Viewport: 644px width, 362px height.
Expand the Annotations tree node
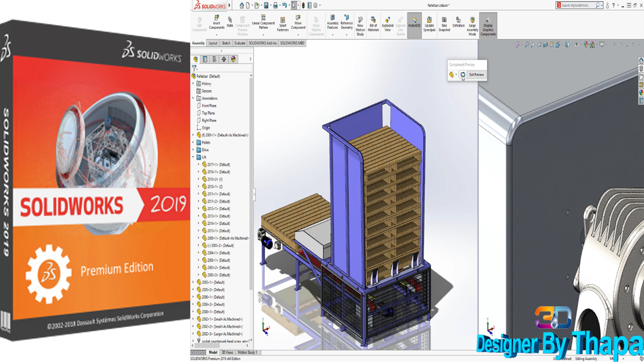pos(193,99)
